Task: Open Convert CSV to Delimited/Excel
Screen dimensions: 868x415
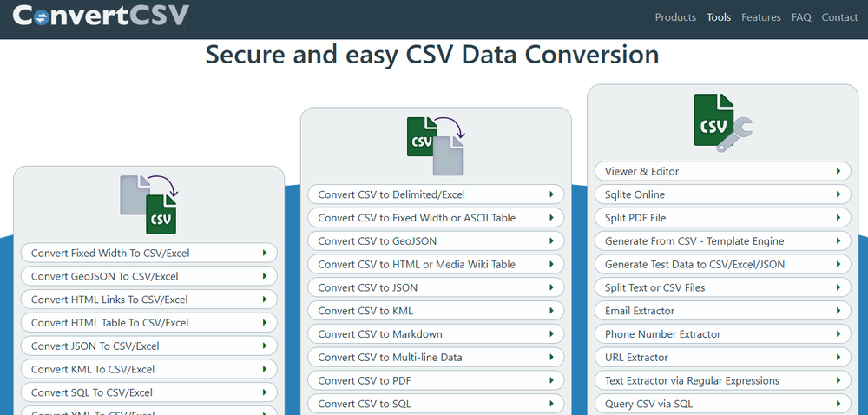Action: point(436,194)
